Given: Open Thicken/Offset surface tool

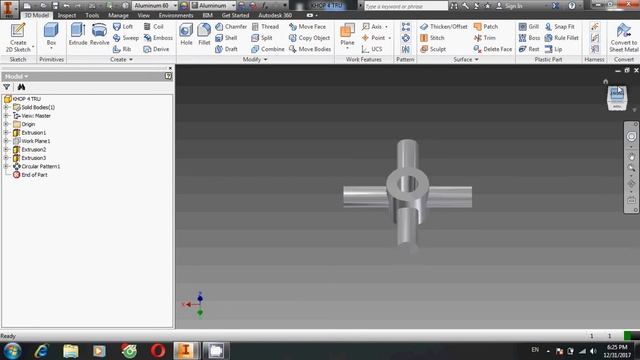Looking at the screenshot, I should (x=444, y=27).
